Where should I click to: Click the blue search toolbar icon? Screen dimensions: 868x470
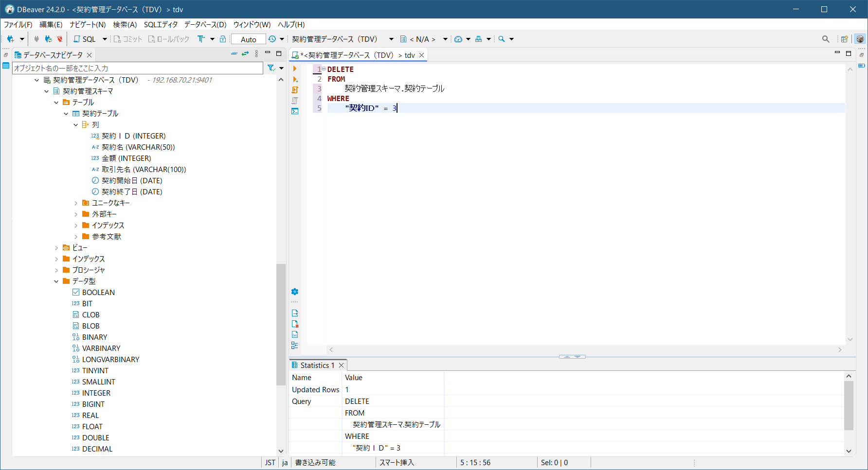[502, 39]
